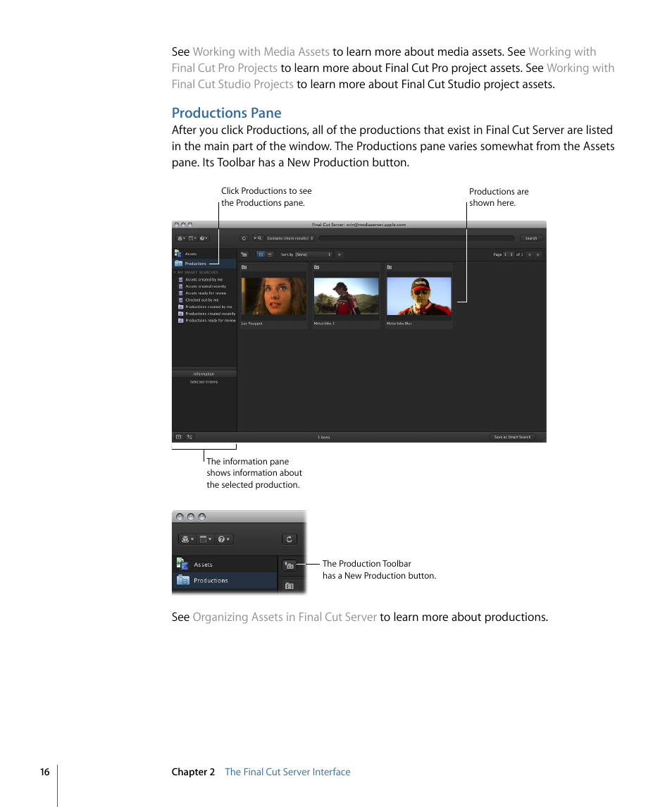Open the Help menu dropdown in the main window toolbar

pos(204,238)
